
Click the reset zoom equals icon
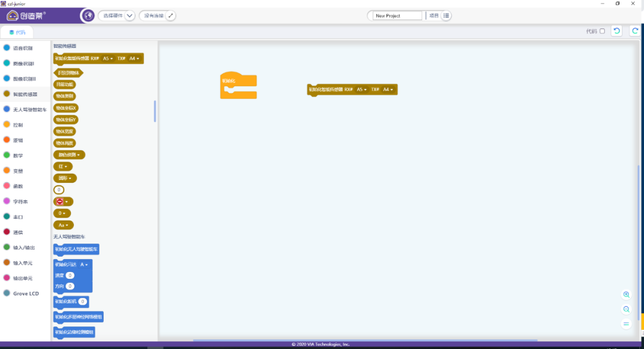click(x=626, y=323)
